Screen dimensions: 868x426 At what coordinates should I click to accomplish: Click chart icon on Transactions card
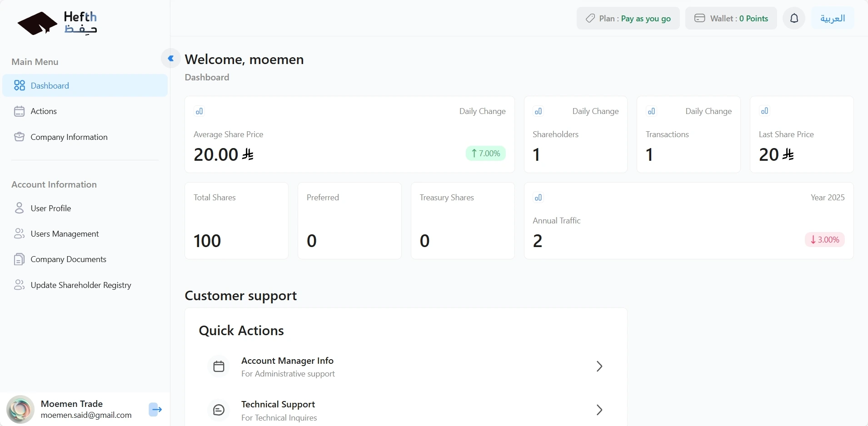(651, 111)
